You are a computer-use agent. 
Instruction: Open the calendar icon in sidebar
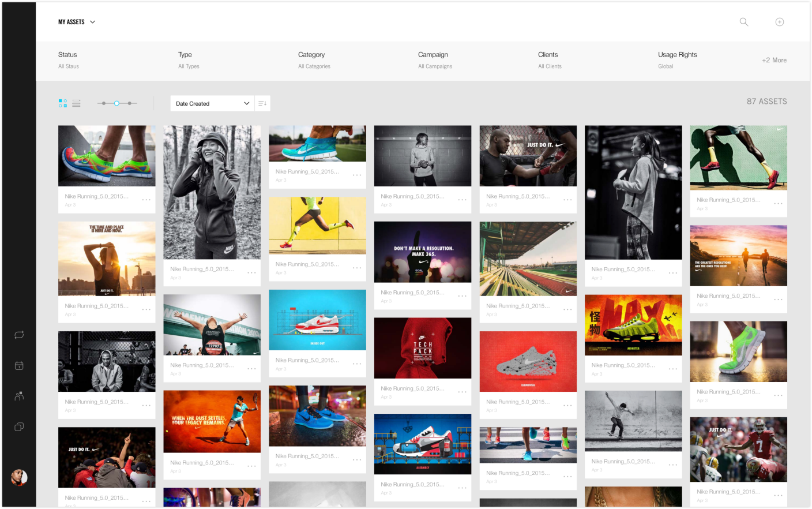tap(19, 365)
